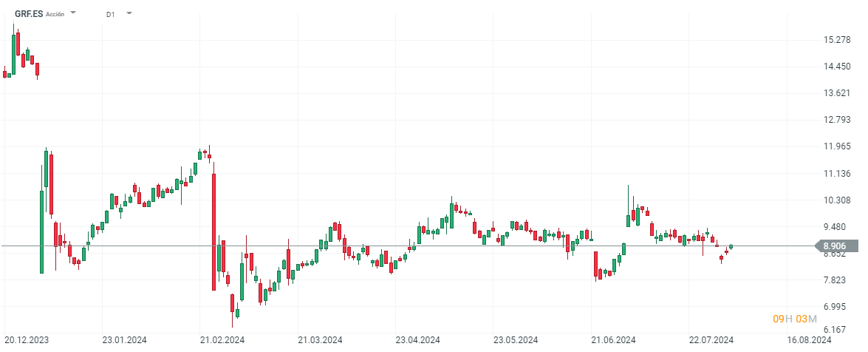Click the GRF.ES ticker name
This screenshot has width=868, height=352.
coord(29,13)
